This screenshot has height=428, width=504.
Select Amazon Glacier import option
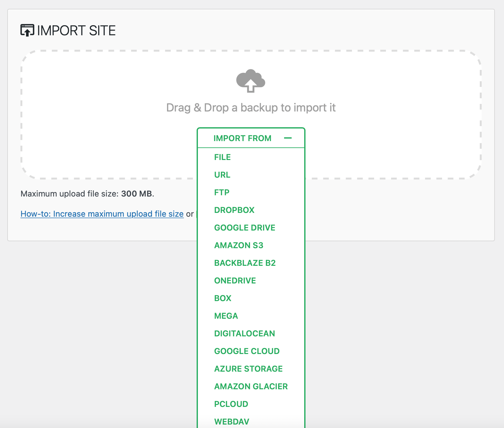point(251,386)
